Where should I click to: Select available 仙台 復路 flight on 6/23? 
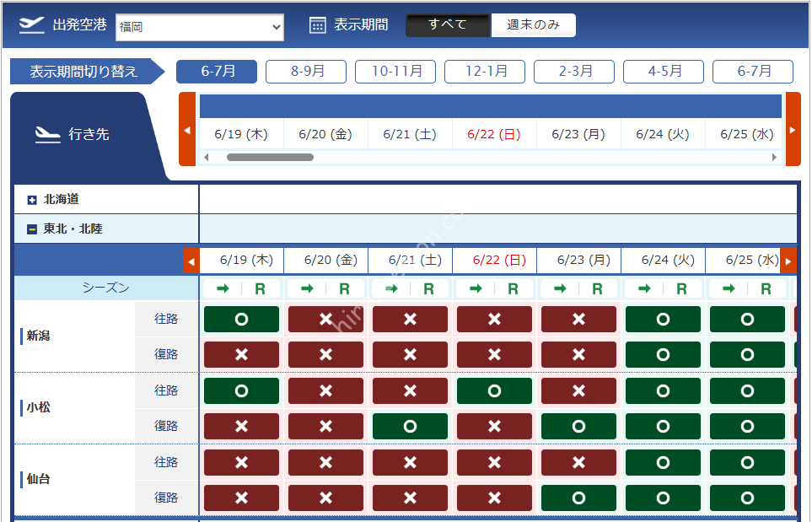(x=579, y=498)
